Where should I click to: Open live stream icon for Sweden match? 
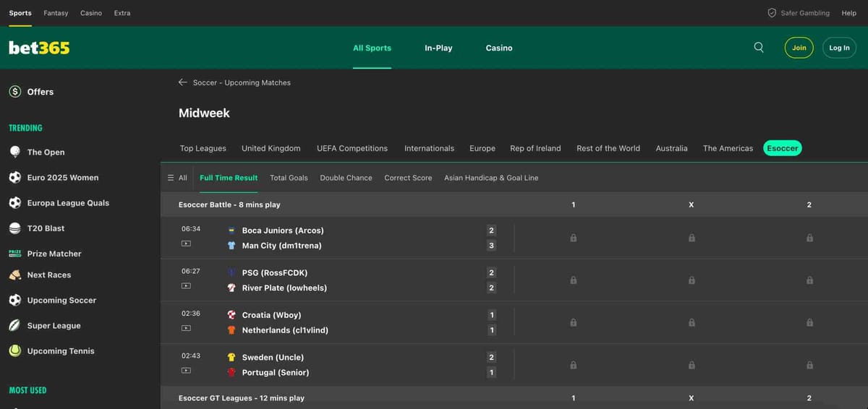pyautogui.click(x=186, y=371)
